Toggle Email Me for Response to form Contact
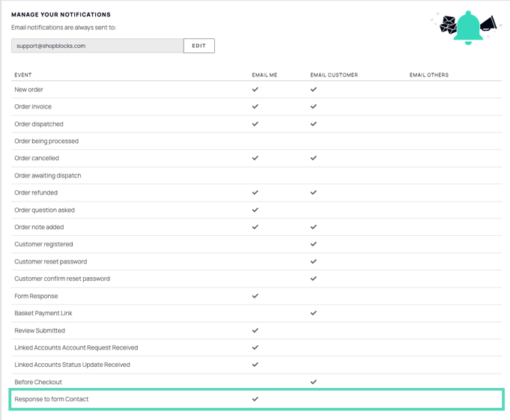The image size is (510, 420). [x=255, y=399]
